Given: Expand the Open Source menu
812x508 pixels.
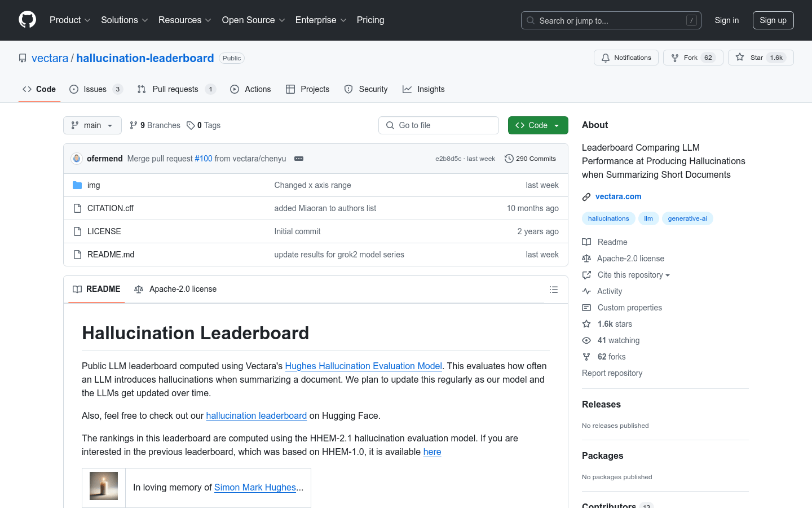Looking at the screenshot, I should (254, 20).
